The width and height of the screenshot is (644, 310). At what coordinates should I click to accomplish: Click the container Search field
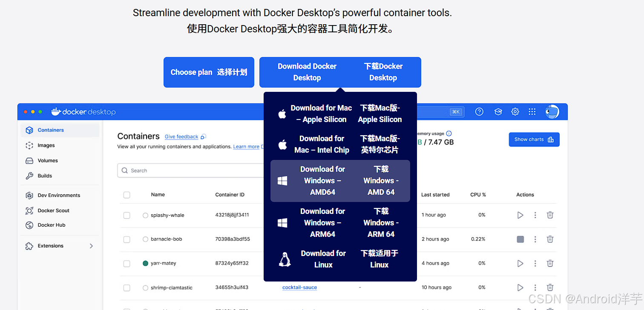click(191, 171)
